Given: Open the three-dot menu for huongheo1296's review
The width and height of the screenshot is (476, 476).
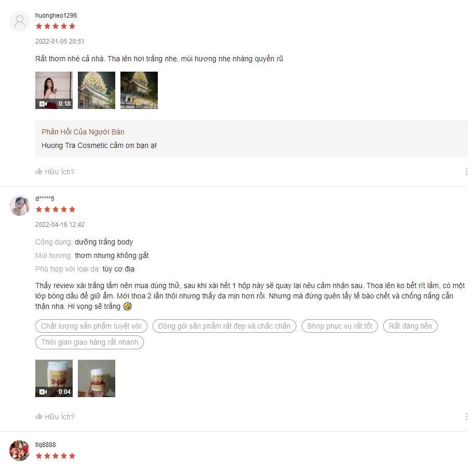Looking at the screenshot, I should click(466, 171).
